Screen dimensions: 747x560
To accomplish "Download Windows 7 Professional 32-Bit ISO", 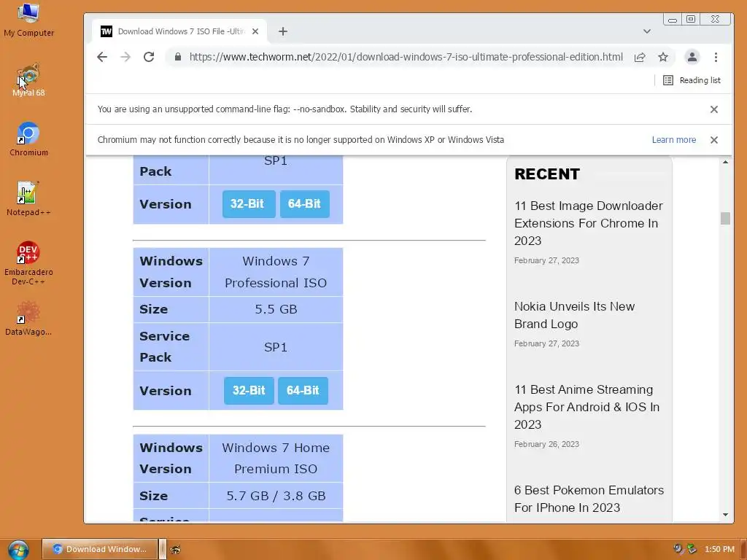I will tap(249, 391).
